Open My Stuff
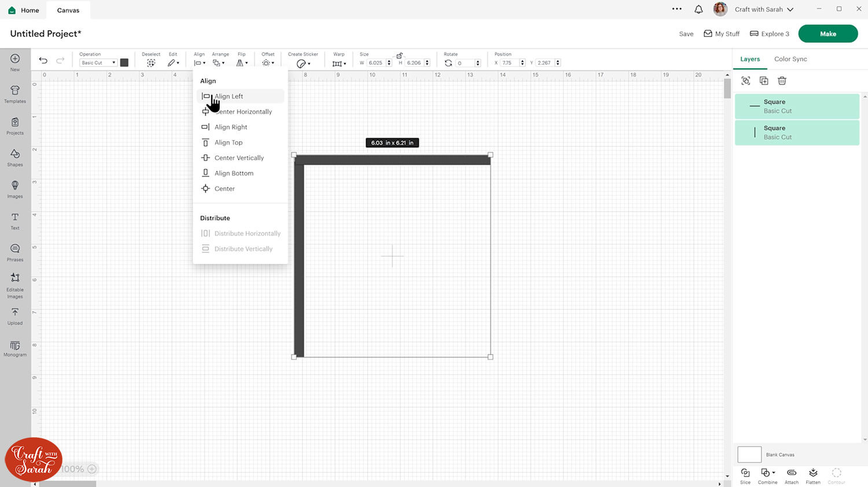868x487 pixels. point(722,34)
